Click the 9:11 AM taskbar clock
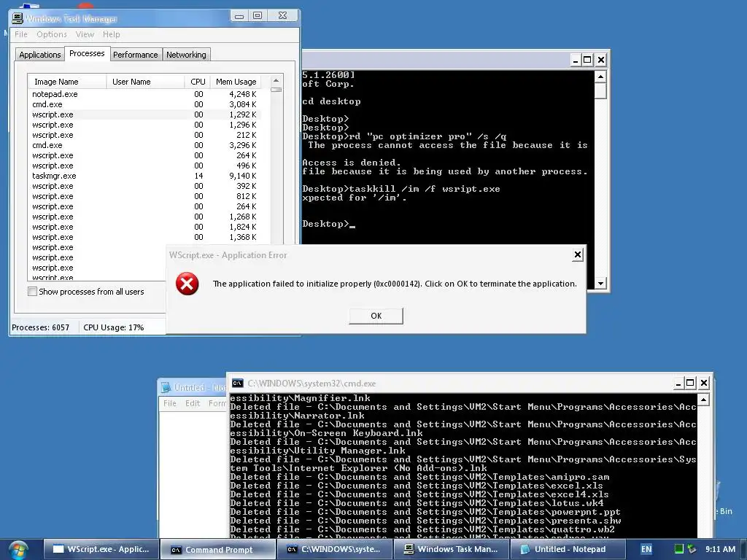This screenshot has width=747, height=560. (720, 549)
